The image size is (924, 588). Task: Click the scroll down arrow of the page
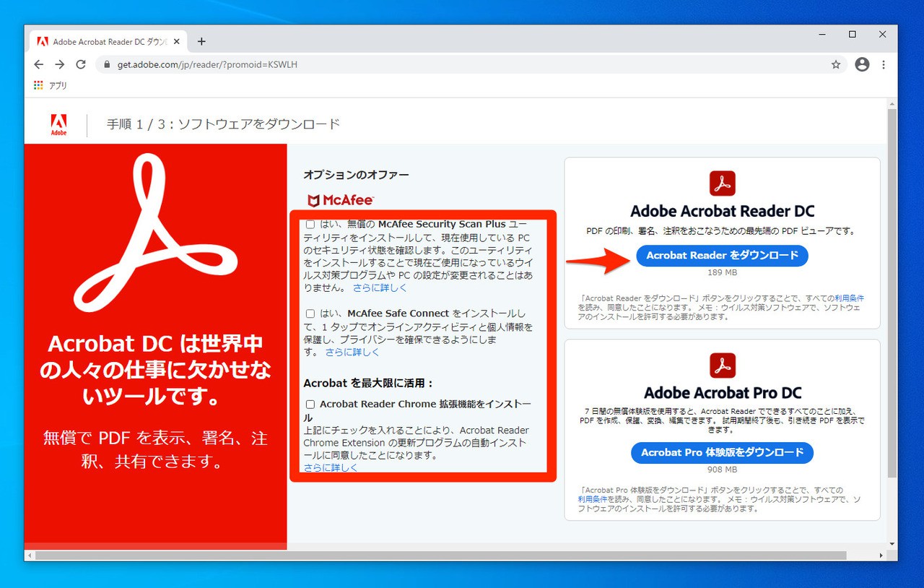pyautogui.click(x=892, y=544)
